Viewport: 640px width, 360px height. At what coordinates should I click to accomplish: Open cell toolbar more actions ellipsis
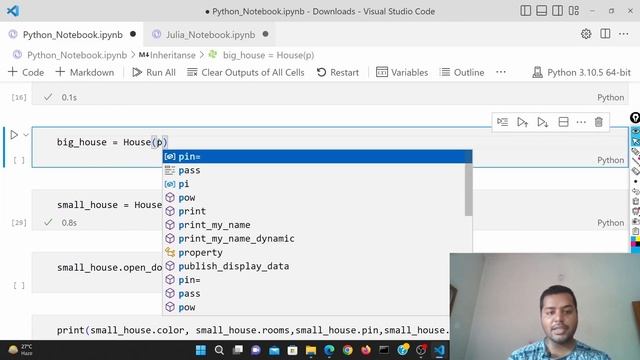(x=581, y=122)
